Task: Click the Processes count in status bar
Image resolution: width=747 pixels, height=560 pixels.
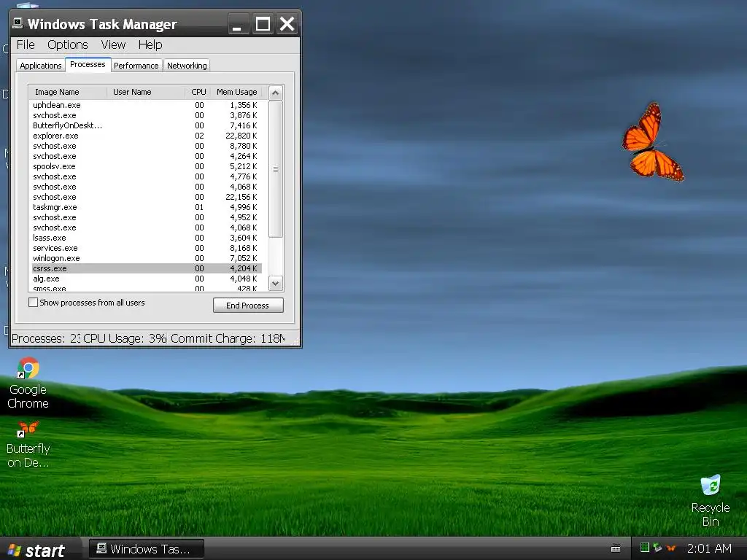Action: 46,338
